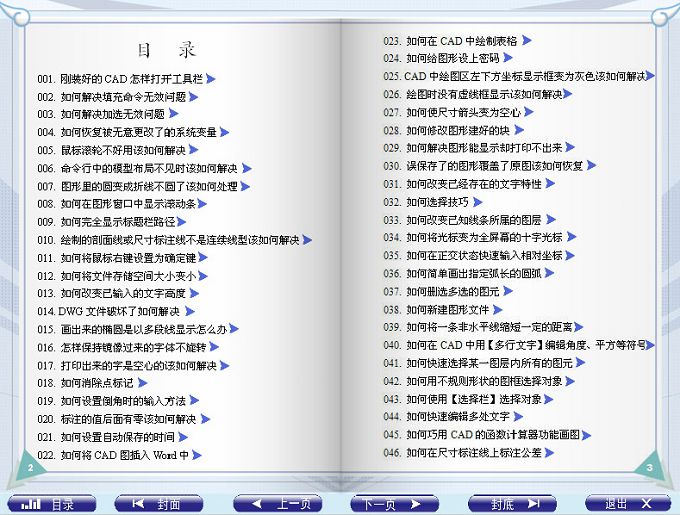Click the blue arrow beside item 001 工具栏
Image resolution: width=680 pixels, height=515 pixels.
point(211,78)
